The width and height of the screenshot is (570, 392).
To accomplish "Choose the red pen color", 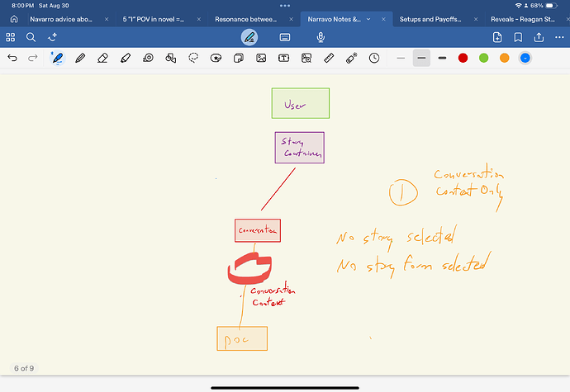I will 463,58.
